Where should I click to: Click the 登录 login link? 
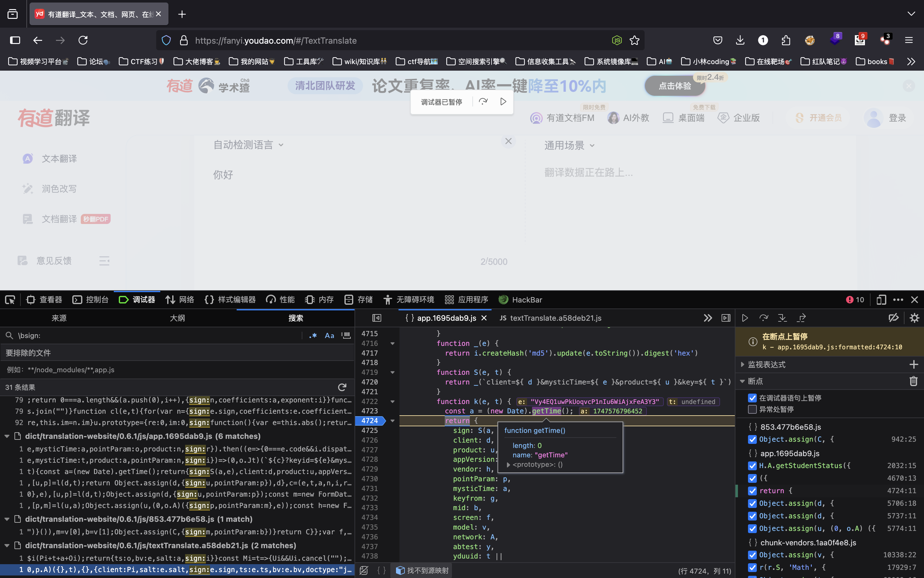[x=897, y=118]
